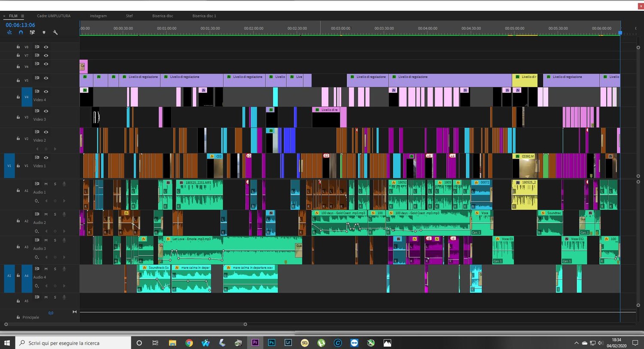Toggle the lock on the Principale track
Image resolution: width=644 pixels, height=349 pixels.
18,317
